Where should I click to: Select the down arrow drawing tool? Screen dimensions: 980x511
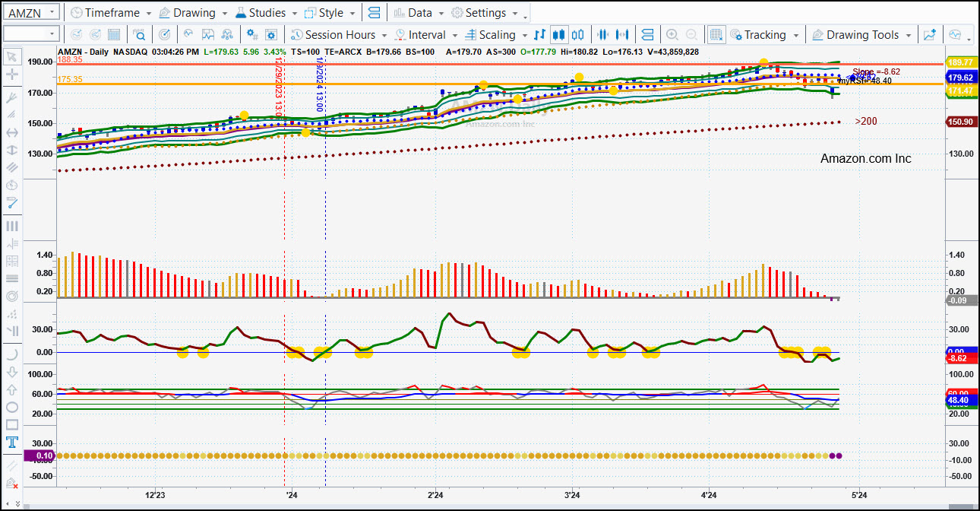(11, 372)
